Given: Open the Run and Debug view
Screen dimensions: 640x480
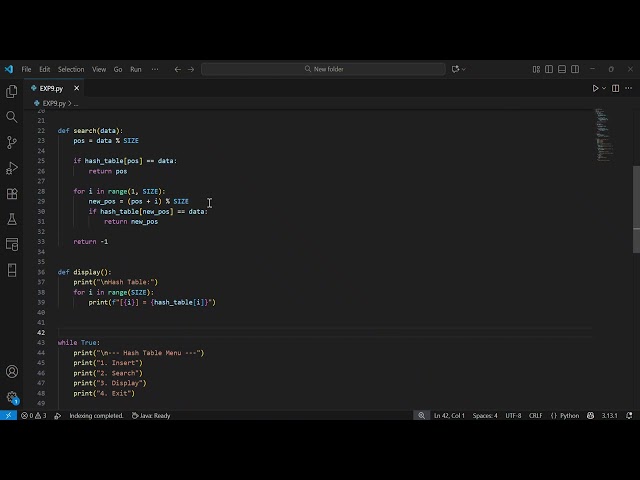Looking at the screenshot, I should 12,168.
